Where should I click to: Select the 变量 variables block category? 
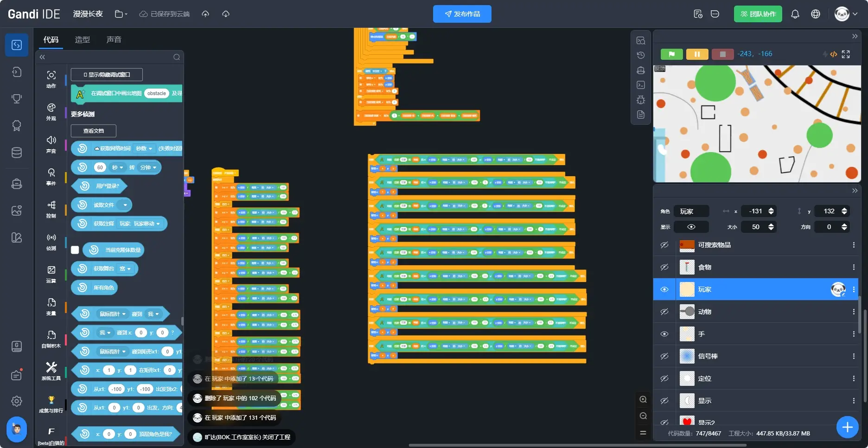[51, 306]
